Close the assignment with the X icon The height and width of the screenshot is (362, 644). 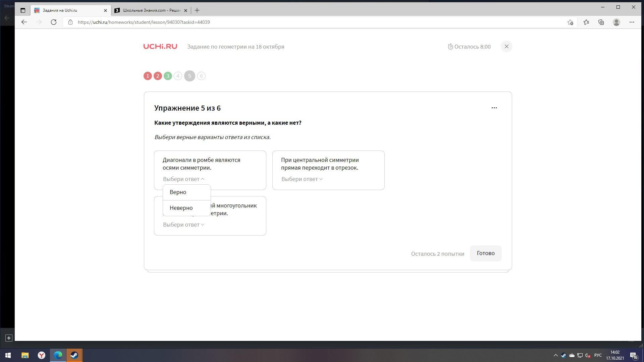506,47
